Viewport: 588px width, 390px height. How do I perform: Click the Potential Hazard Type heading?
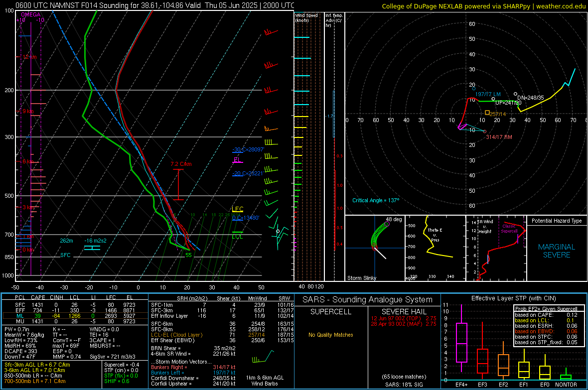click(557, 221)
